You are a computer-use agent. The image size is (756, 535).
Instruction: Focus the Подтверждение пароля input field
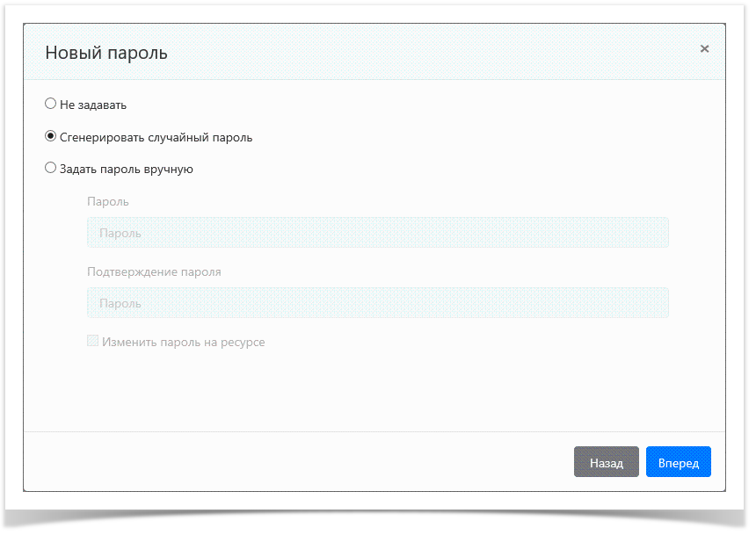click(x=377, y=303)
